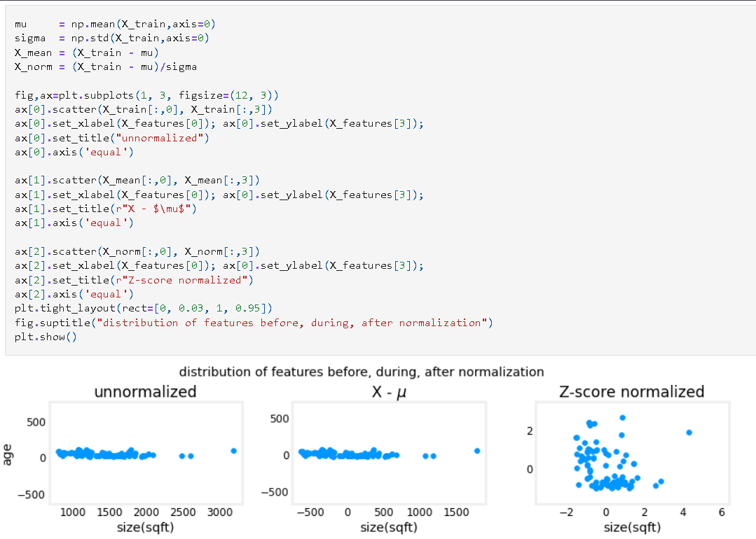
Task: Click the x-axis tick 2500 in unnormalized plot
Action: [x=183, y=512]
